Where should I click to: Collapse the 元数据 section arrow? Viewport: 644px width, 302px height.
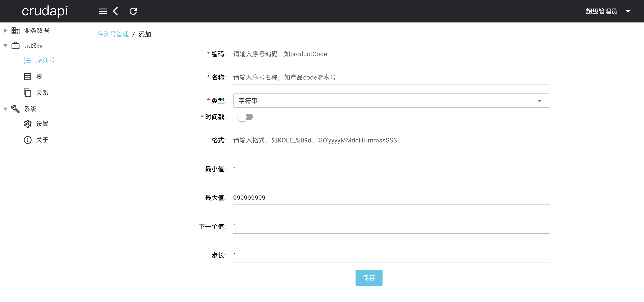pyautogui.click(x=5, y=46)
